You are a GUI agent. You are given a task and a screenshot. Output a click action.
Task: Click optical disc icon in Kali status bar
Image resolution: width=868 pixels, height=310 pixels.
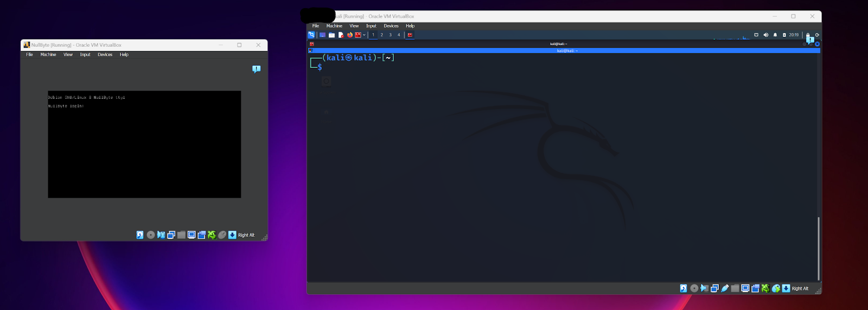[x=694, y=288]
